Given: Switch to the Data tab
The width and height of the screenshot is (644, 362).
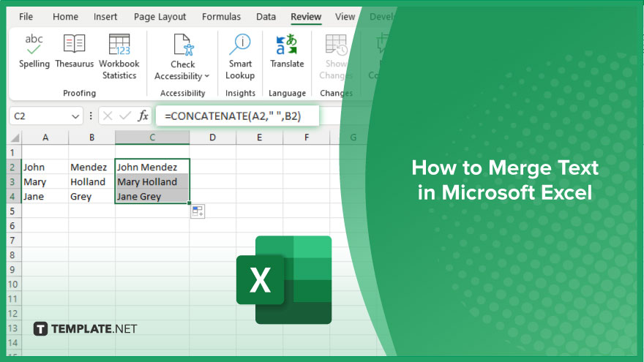Looking at the screenshot, I should coord(266,17).
